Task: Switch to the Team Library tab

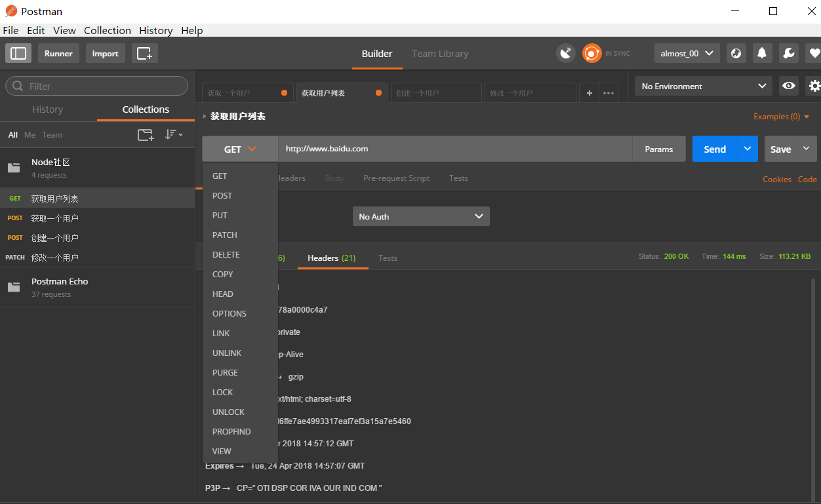Action: tap(440, 54)
